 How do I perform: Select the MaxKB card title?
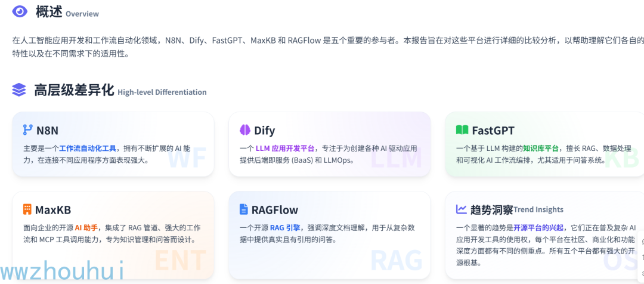click(53, 210)
